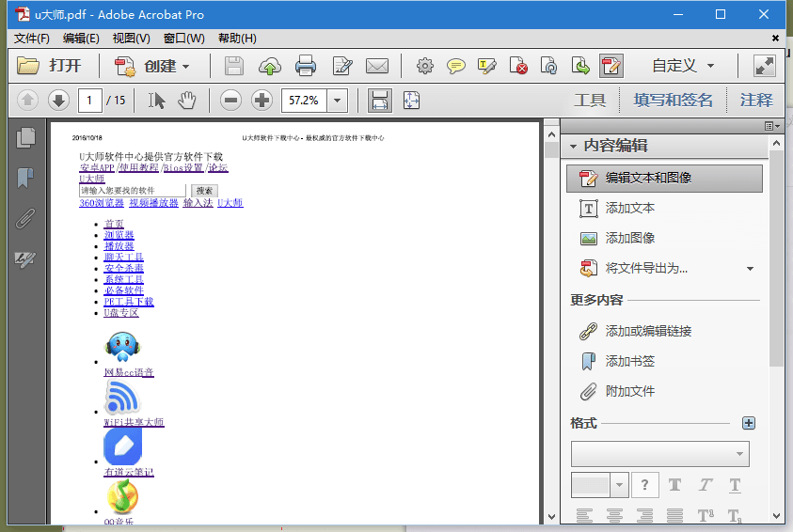Open the signatures side panel
The width and height of the screenshot is (793, 532).
(25, 259)
